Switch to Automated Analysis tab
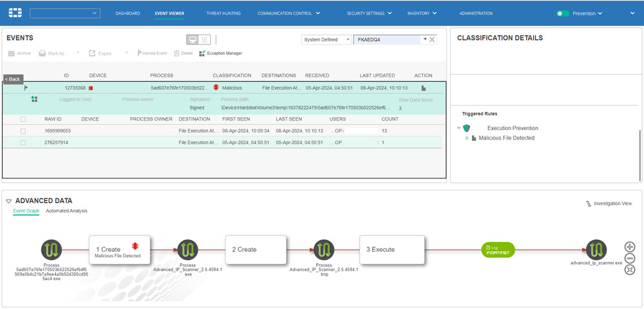Viewport: 644px width, 309px height. pos(66,211)
